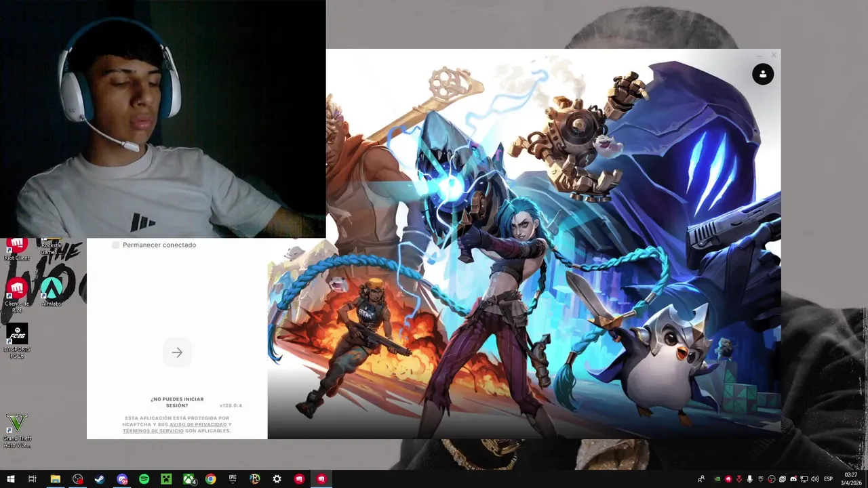Open Discord from the taskbar
The image size is (868, 488).
[x=122, y=479]
